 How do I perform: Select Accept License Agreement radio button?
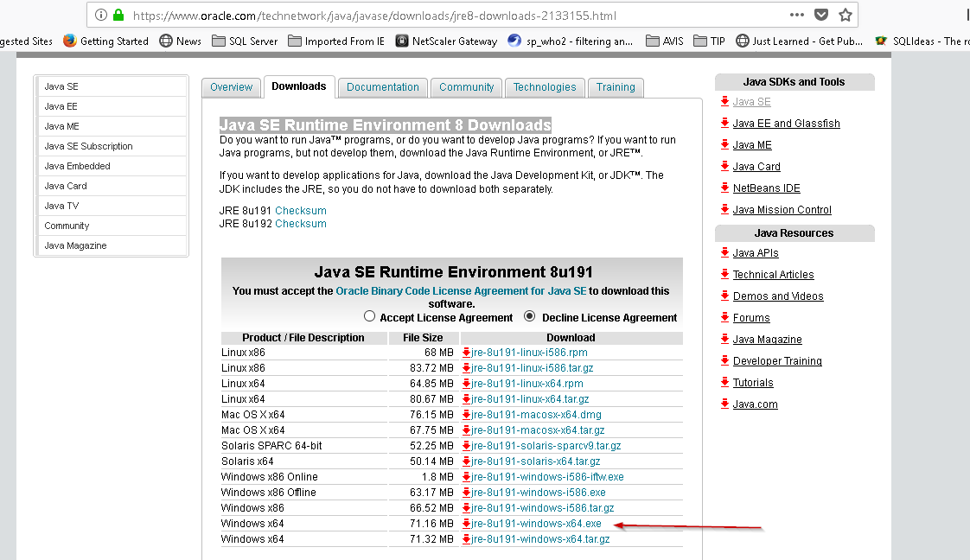[x=370, y=317]
